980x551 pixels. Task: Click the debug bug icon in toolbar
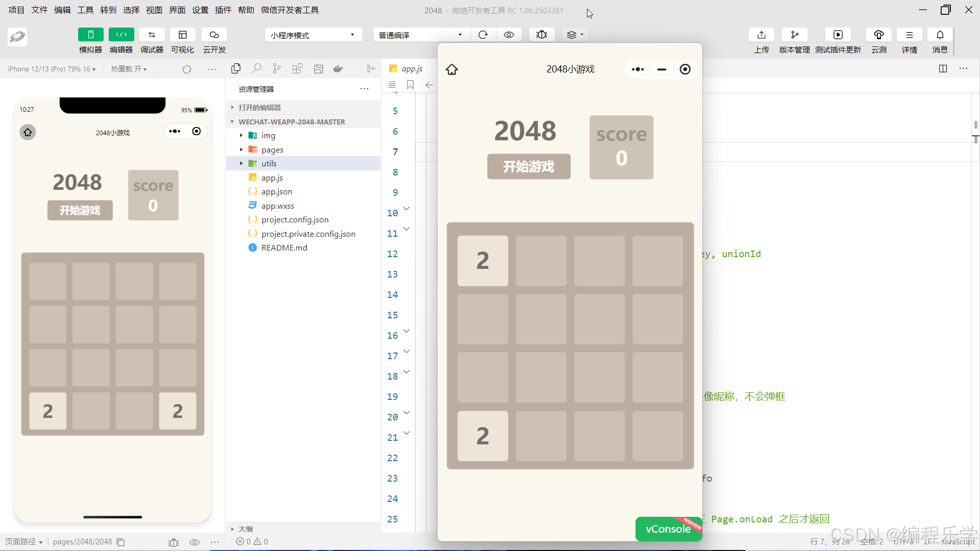(x=542, y=35)
